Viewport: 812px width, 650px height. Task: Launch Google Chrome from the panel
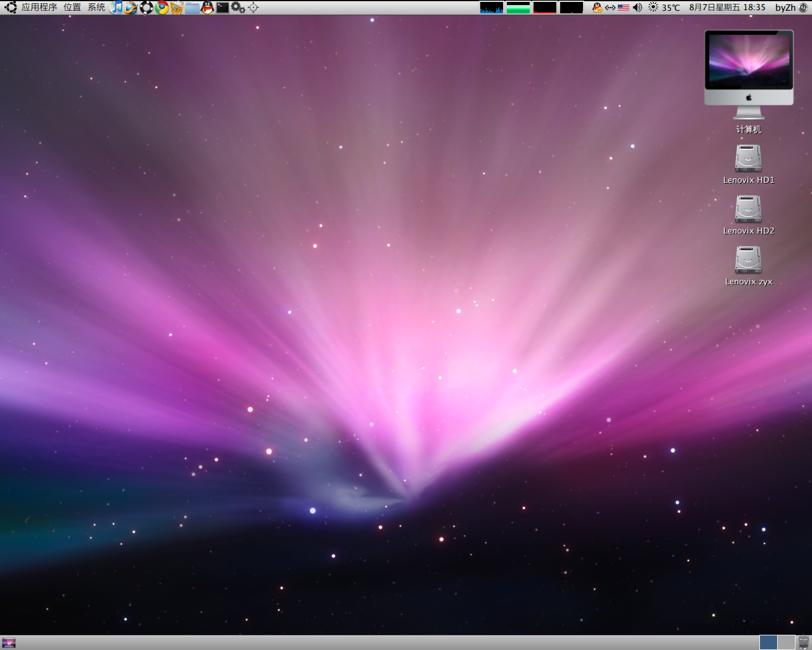click(162, 8)
